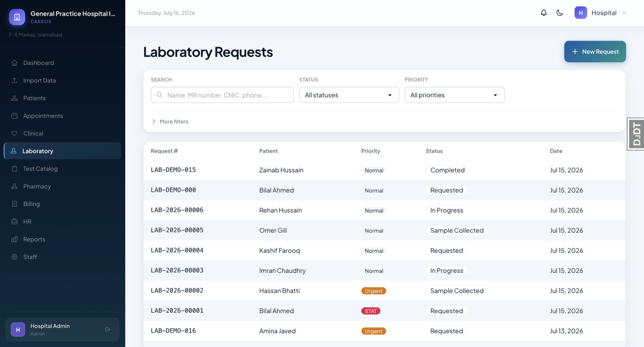This screenshot has height=347, width=644.
Task: Click the Clinical heart icon
Action: (x=14, y=134)
